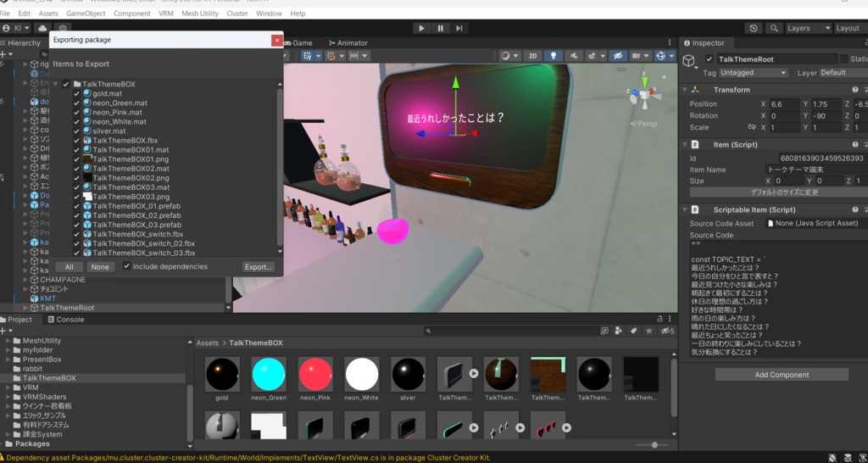Click Project search by label tag icon

[x=633, y=331]
